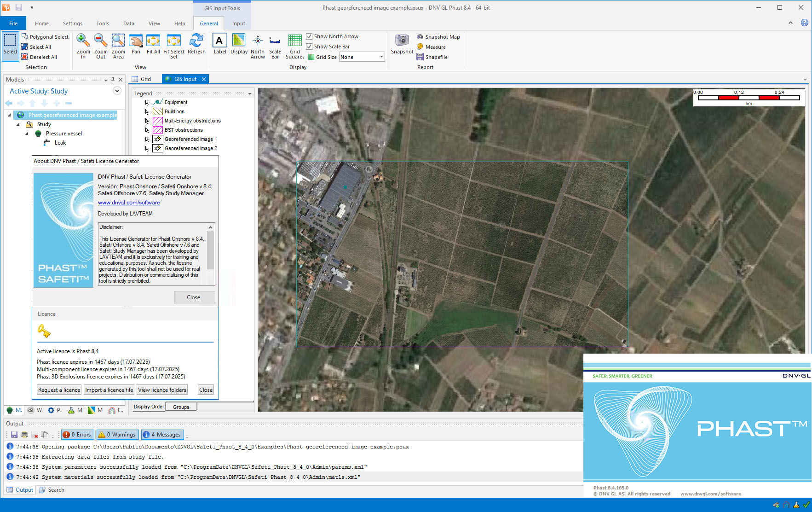Click Import a licence file button
The image size is (812, 512).
pos(109,390)
